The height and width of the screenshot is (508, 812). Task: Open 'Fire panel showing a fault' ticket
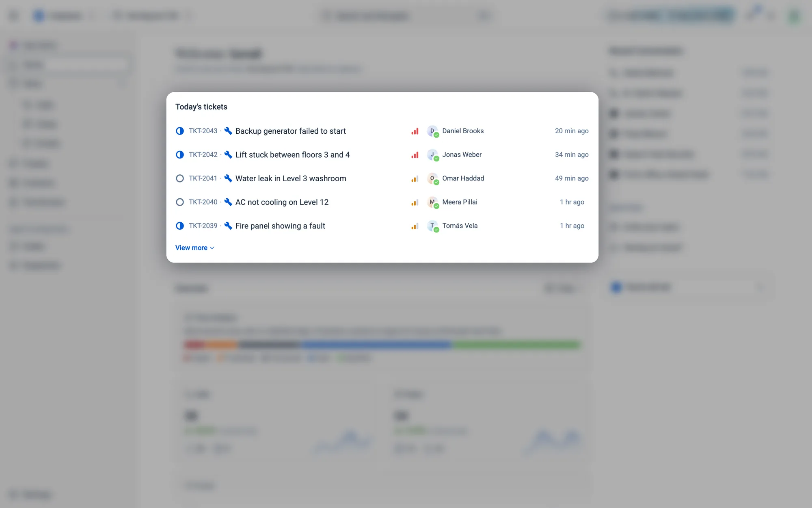[281, 226]
